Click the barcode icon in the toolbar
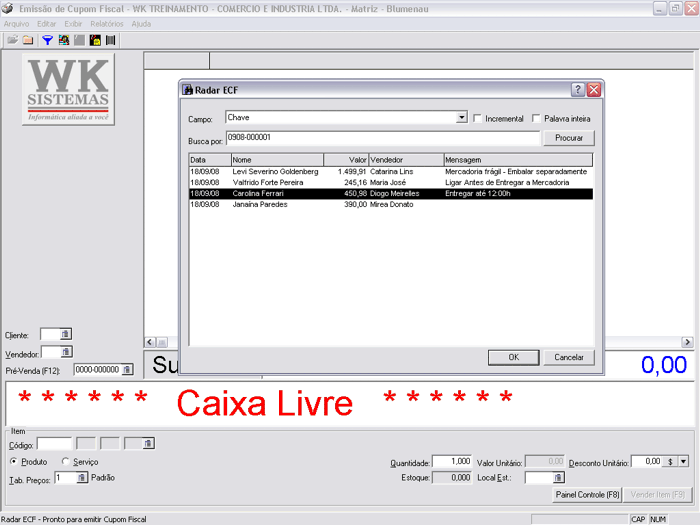 click(110, 40)
